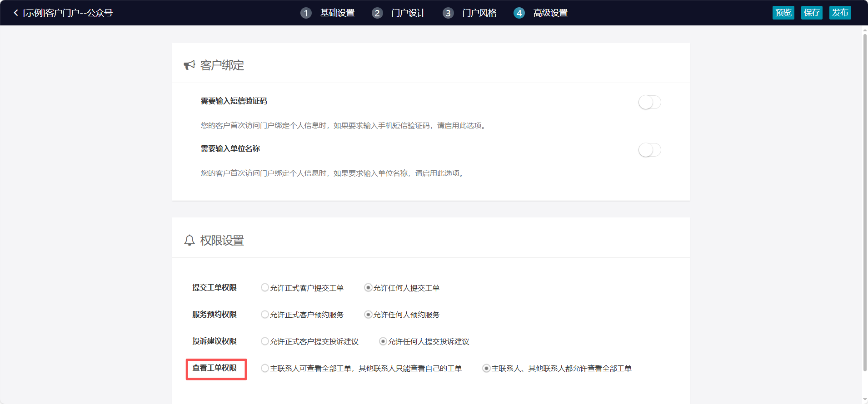Viewport: 868px width, 404px height.
Task: Click the step 2 number circle
Action: point(377,13)
